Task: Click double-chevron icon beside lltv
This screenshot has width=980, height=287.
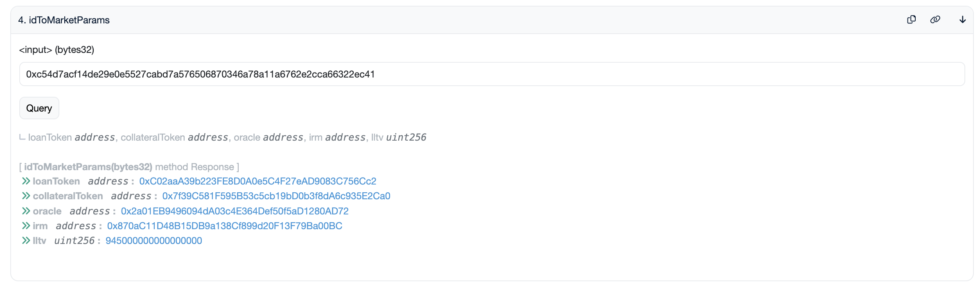Action: (x=26, y=241)
